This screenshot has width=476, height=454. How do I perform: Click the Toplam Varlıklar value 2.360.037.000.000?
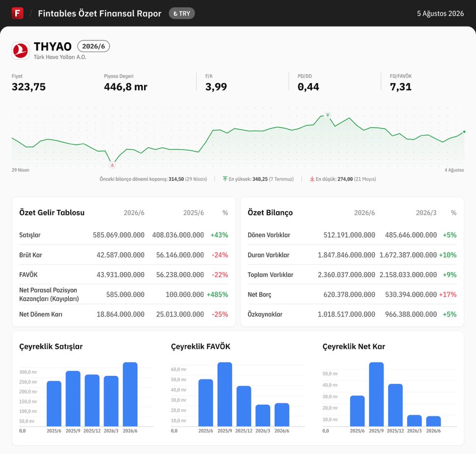tap(346, 275)
